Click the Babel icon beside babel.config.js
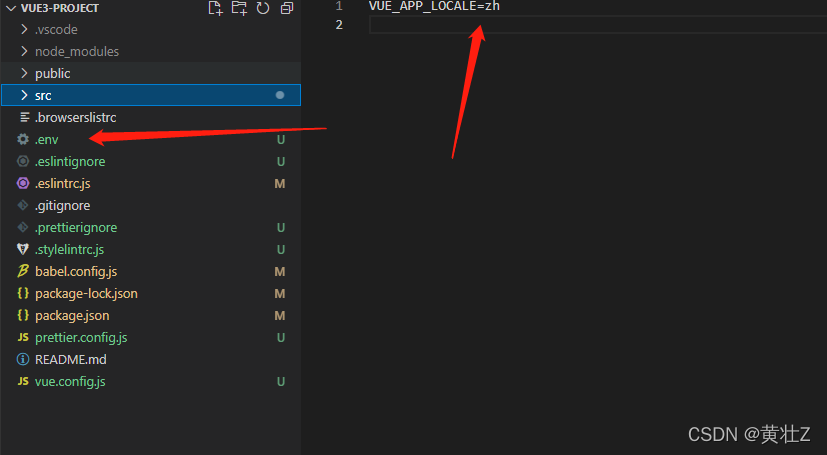Screen dimensions: 827x455 pyautogui.click(x=23, y=271)
